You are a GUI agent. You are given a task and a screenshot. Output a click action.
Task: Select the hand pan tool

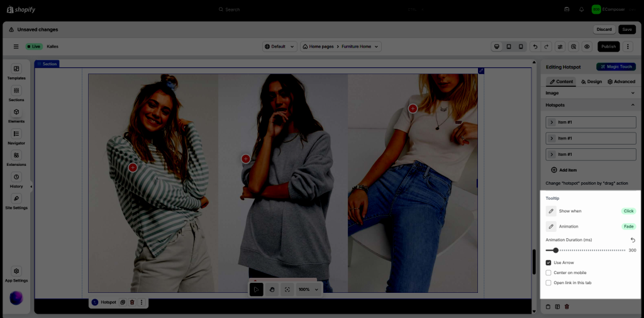click(x=272, y=289)
